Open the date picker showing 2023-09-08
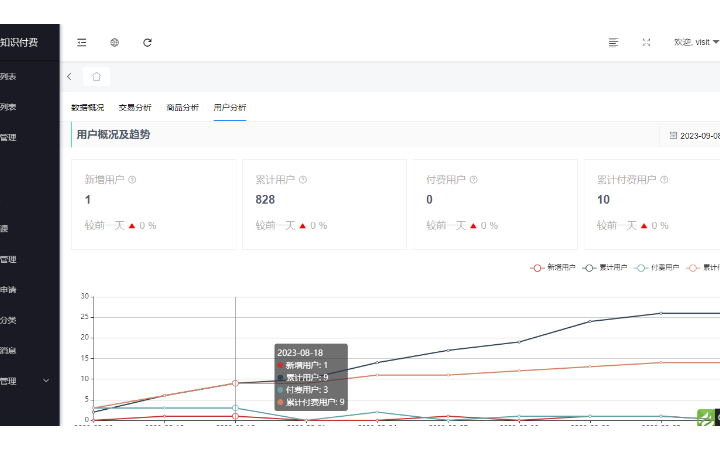Screen dimensions: 720x450 click(x=690, y=136)
